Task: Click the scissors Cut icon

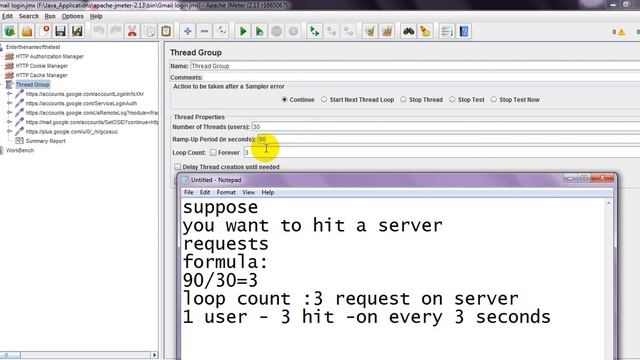Action: coord(132,31)
